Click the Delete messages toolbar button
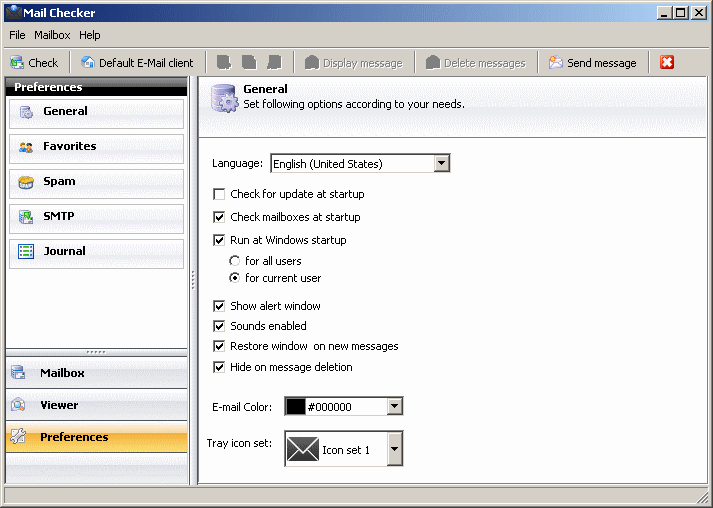The width and height of the screenshot is (713, 508). tap(476, 62)
